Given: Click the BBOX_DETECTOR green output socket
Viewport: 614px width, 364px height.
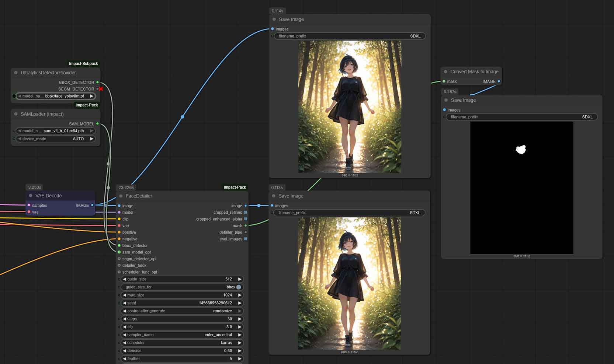Looking at the screenshot, I should coord(97,83).
